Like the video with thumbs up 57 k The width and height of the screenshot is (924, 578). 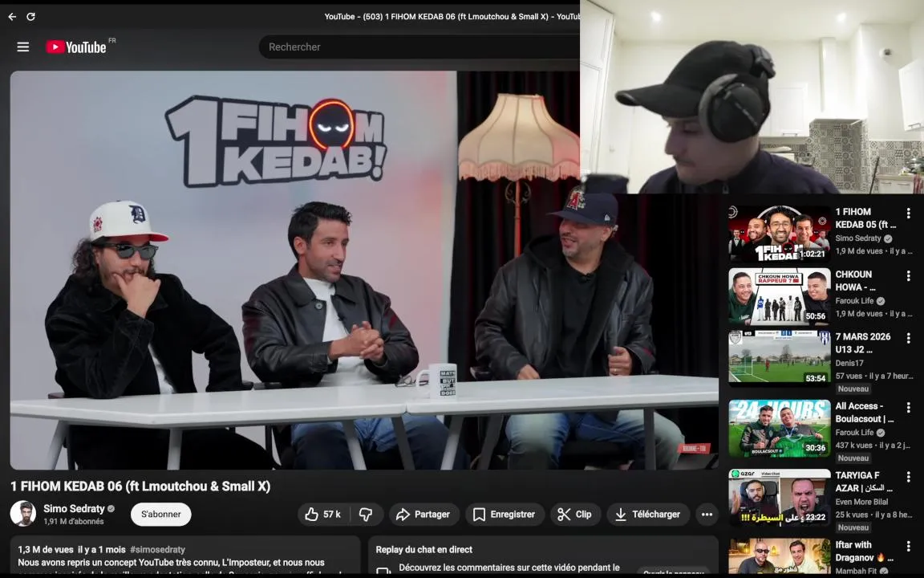click(x=323, y=515)
